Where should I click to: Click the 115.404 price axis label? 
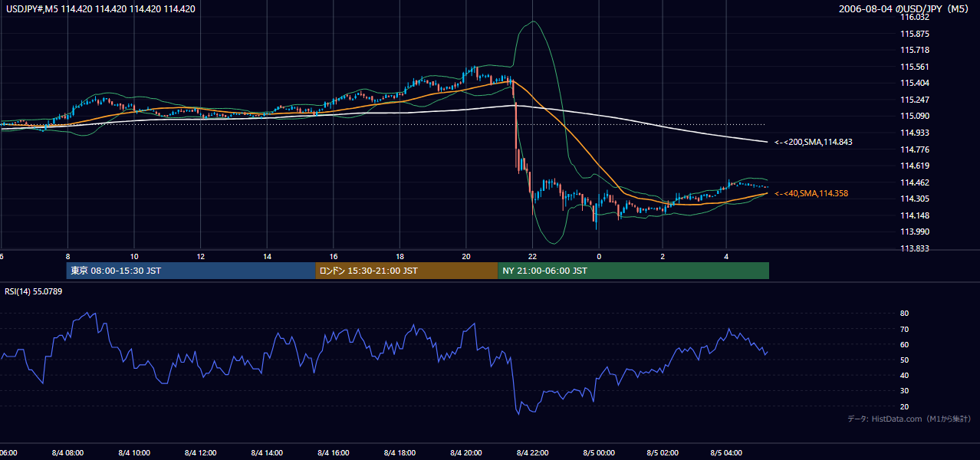point(916,83)
